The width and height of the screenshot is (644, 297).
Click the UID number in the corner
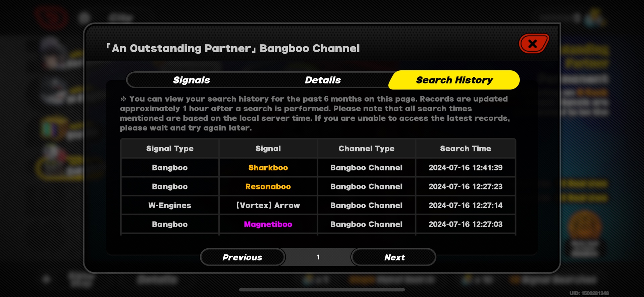coord(589,293)
